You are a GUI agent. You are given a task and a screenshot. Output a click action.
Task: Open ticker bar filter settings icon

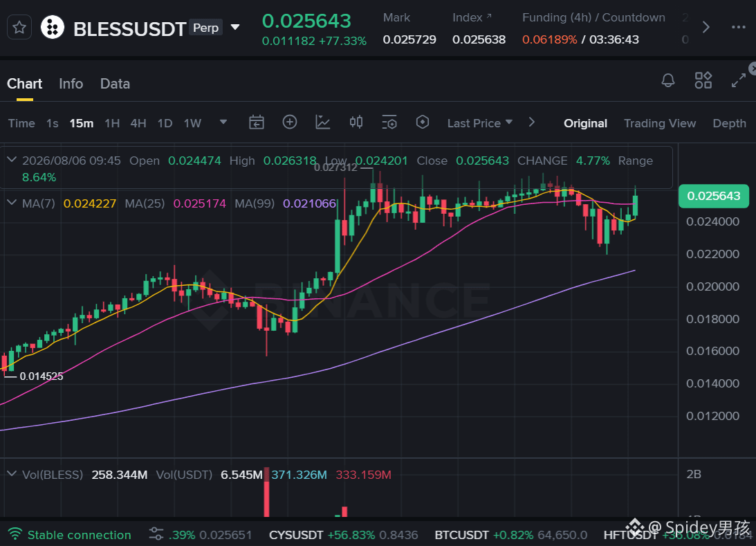156,534
